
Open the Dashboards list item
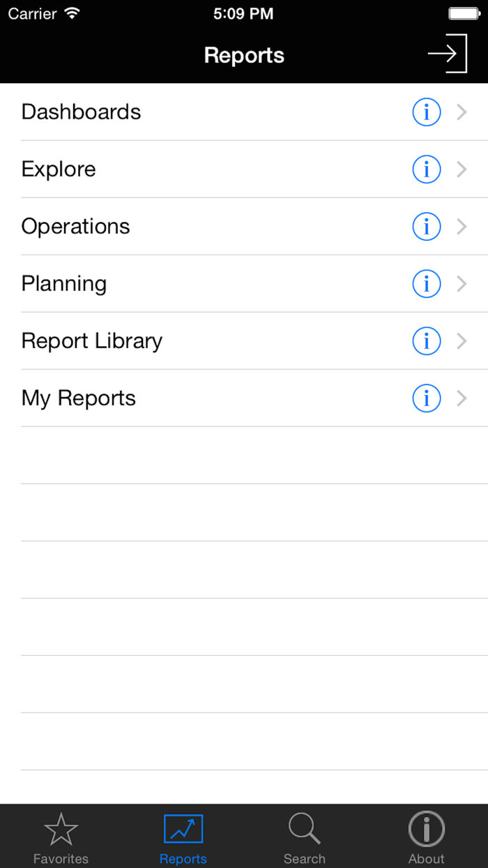[82, 112]
